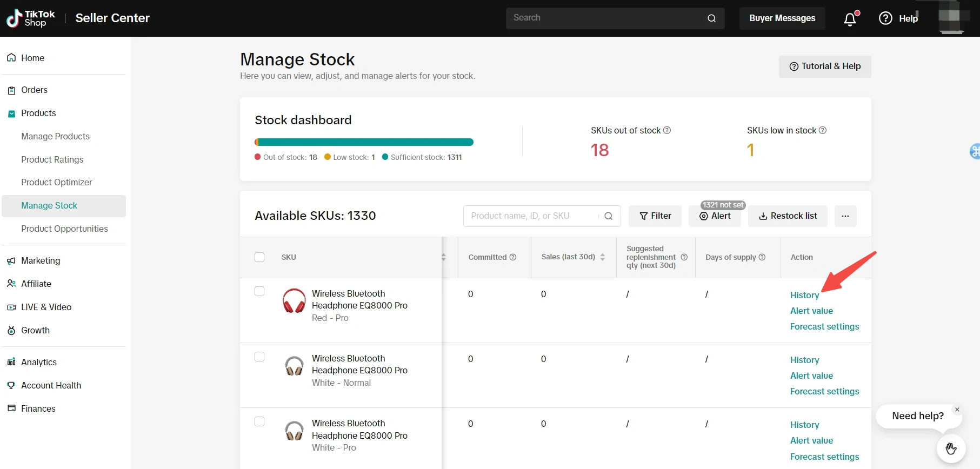The width and height of the screenshot is (980, 469).
Task: Open History for the Red - Pro SKU
Action: point(804,295)
